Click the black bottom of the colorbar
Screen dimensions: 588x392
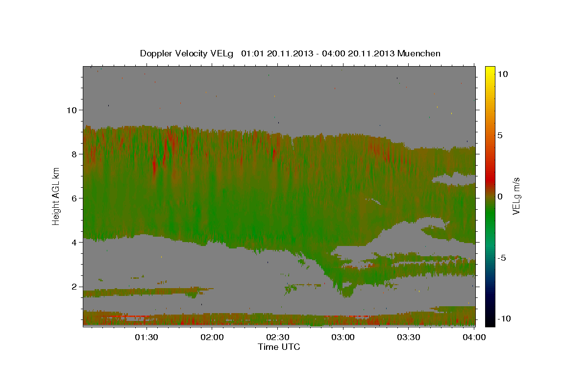tap(490, 321)
